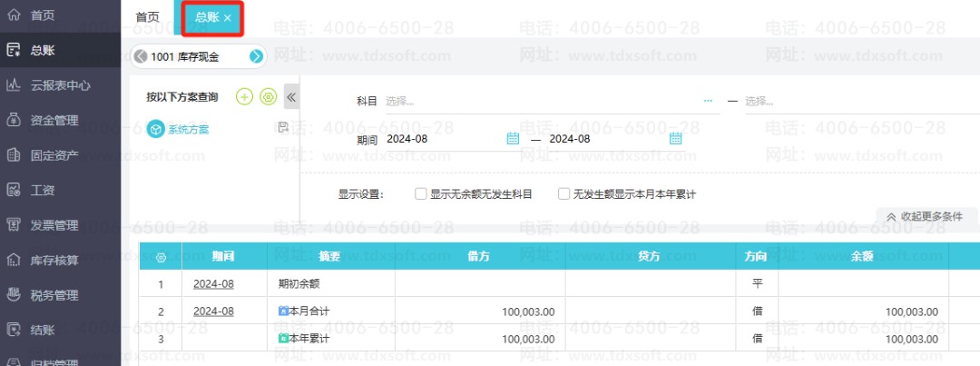Click the 平 direction cell in row 1
This screenshot has height=366, width=980.
coord(758,284)
